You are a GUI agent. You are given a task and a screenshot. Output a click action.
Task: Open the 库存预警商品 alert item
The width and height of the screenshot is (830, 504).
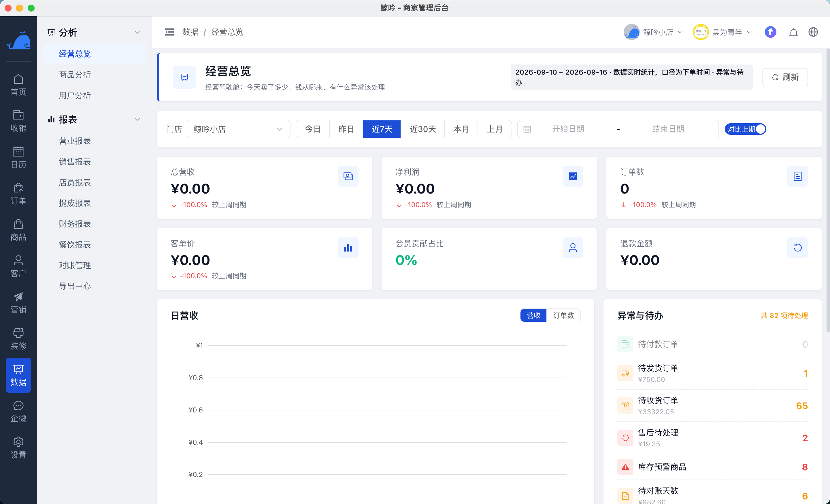712,467
